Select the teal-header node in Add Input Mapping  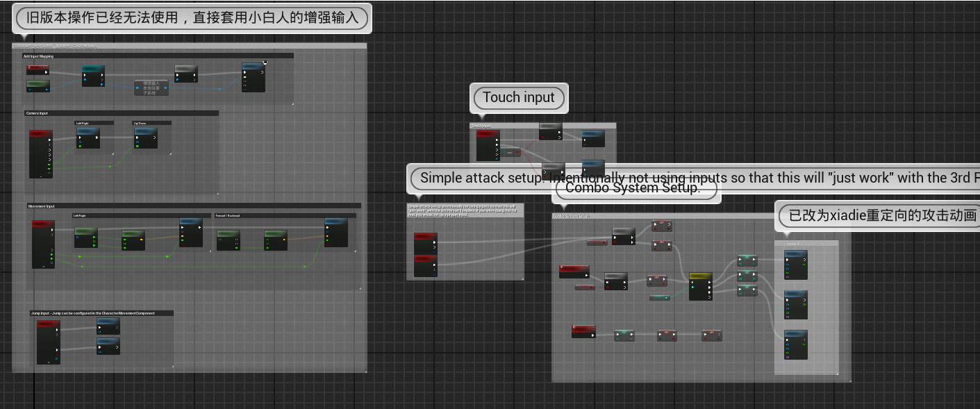(x=93, y=69)
